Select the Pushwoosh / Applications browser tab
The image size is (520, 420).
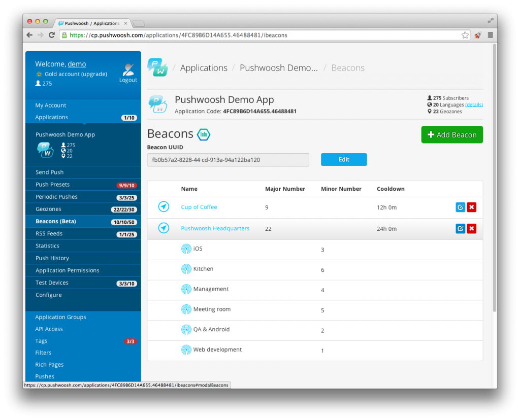[92, 23]
